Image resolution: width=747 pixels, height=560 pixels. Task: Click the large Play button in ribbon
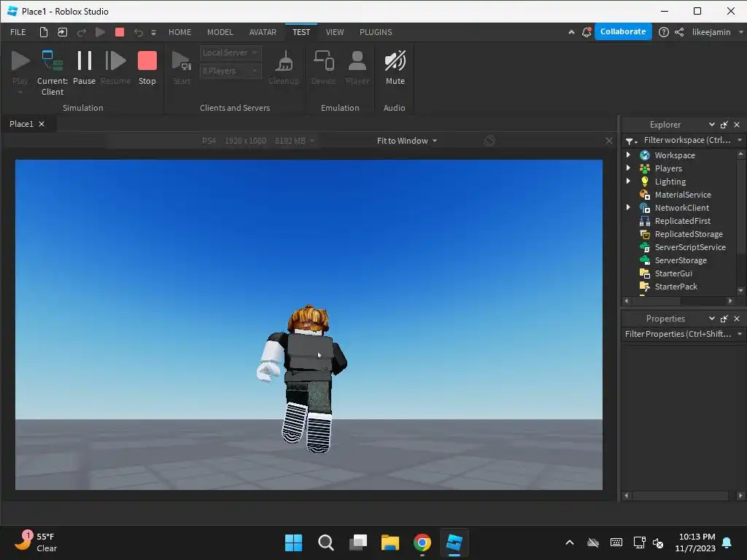coord(20,68)
